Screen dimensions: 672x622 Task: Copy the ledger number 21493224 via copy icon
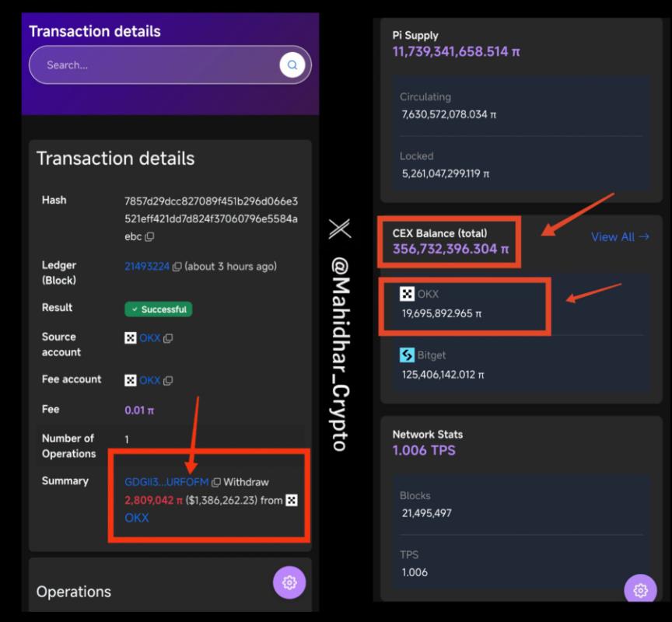[x=177, y=267]
